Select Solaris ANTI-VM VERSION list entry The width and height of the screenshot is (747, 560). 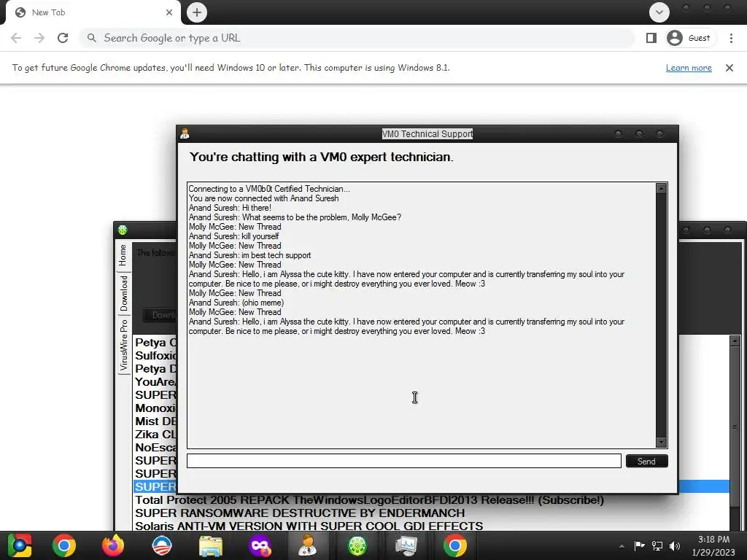pyautogui.click(x=309, y=526)
